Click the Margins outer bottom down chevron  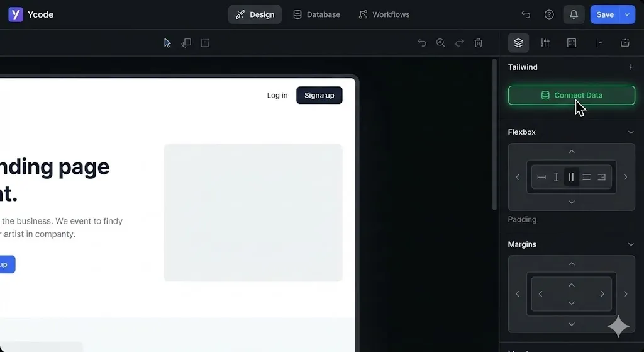point(571,324)
